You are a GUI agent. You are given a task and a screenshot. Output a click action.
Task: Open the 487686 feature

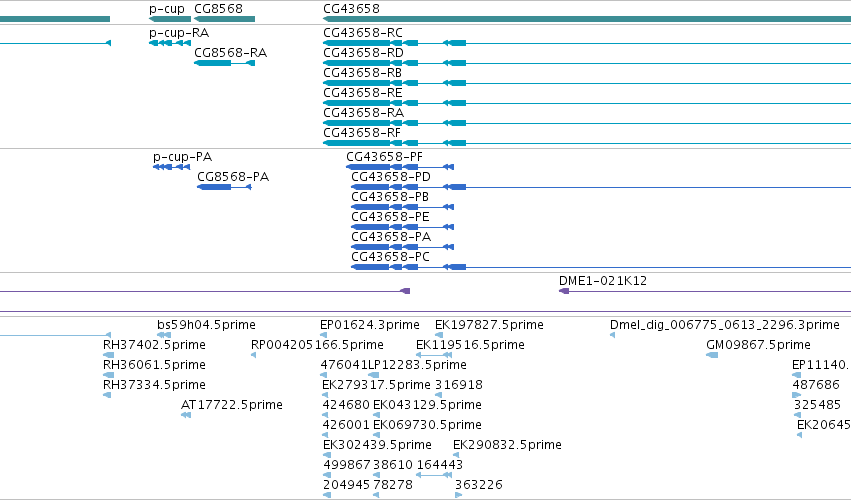pyautogui.click(x=816, y=385)
